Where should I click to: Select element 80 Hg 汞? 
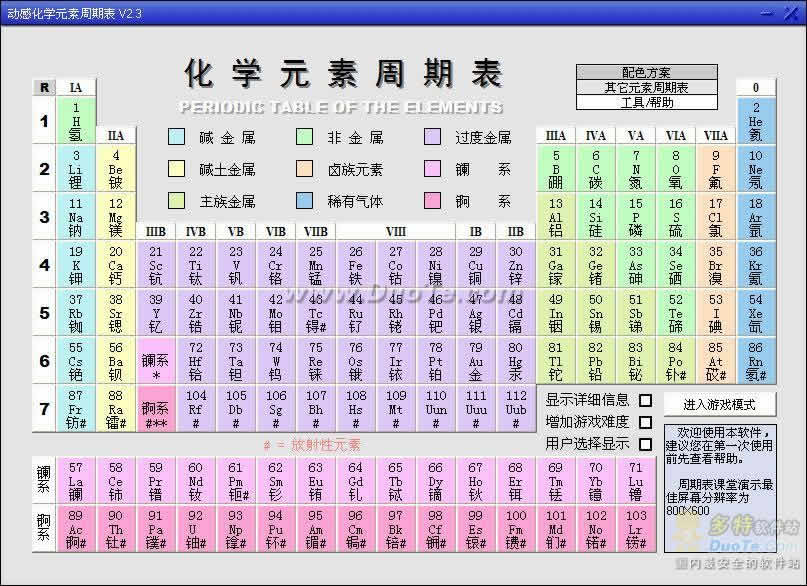[516, 361]
